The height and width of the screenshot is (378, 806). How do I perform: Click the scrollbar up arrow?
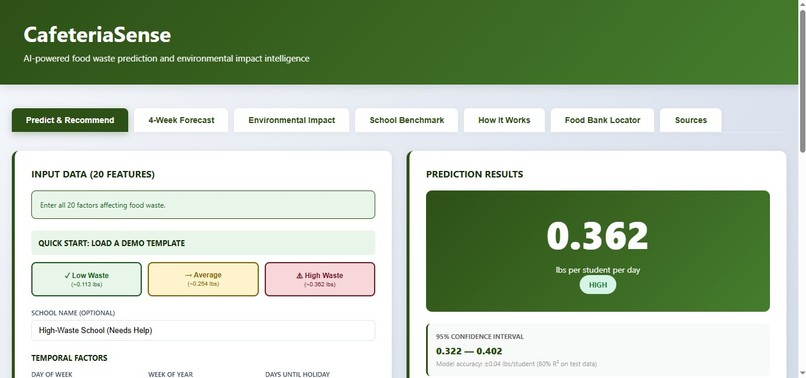click(802, 4)
